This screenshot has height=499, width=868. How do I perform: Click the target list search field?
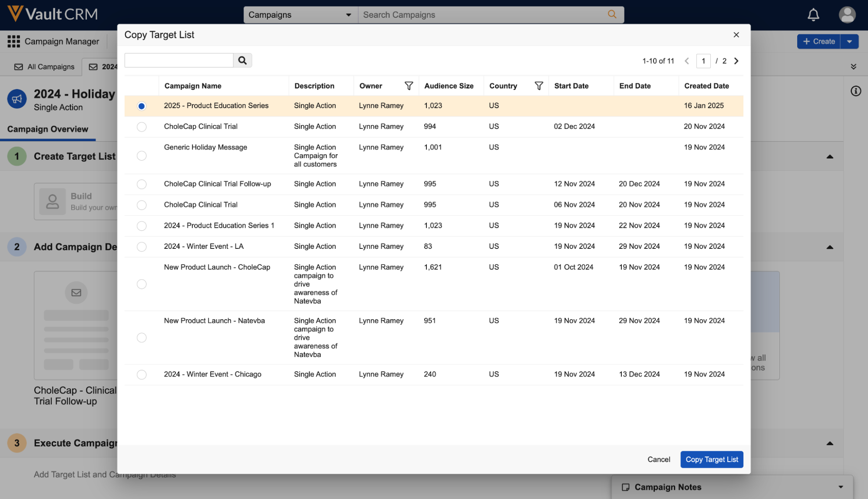pos(179,60)
